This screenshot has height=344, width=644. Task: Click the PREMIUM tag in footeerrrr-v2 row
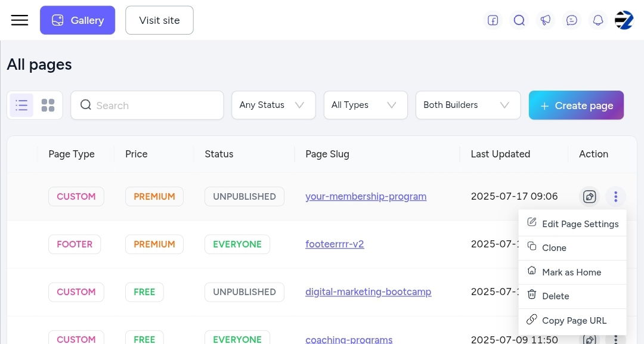(154, 244)
